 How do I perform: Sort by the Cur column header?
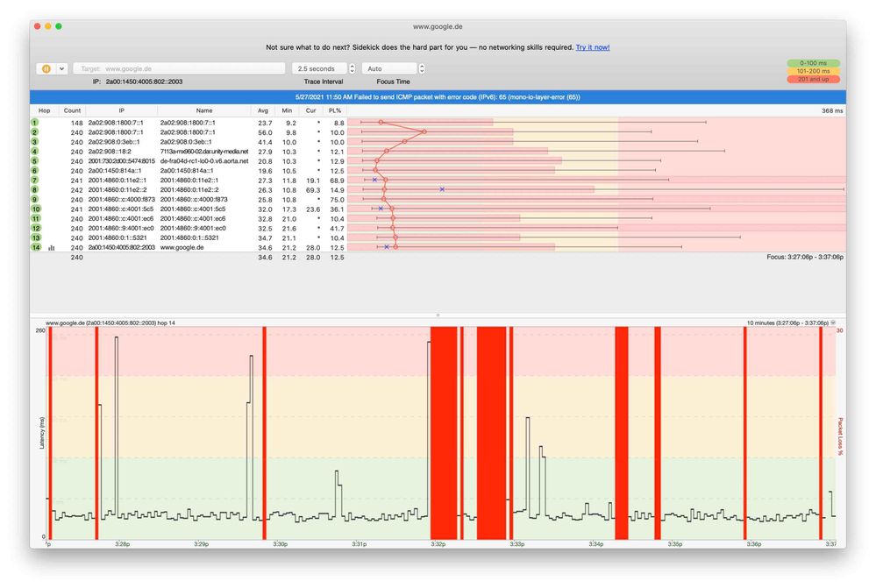pyautogui.click(x=310, y=110)
